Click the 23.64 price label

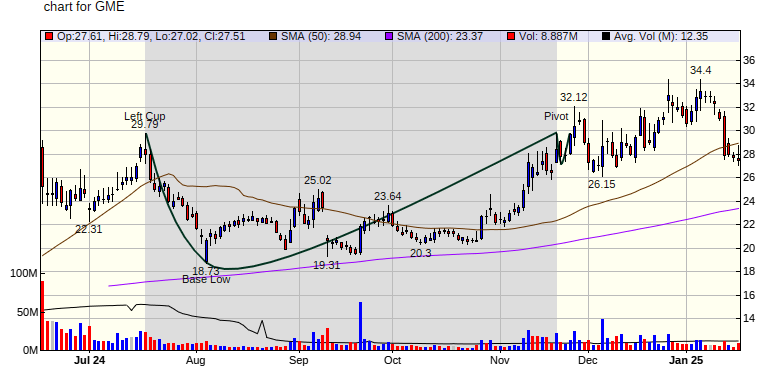click(388, 196)
